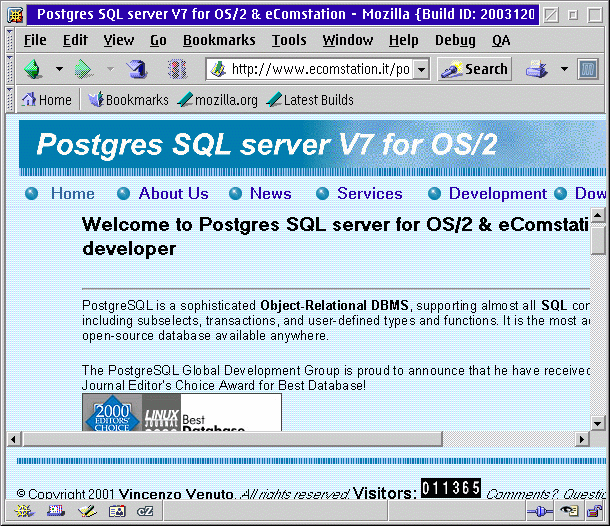Expand the URL bar history dropdown

[421, 70]
